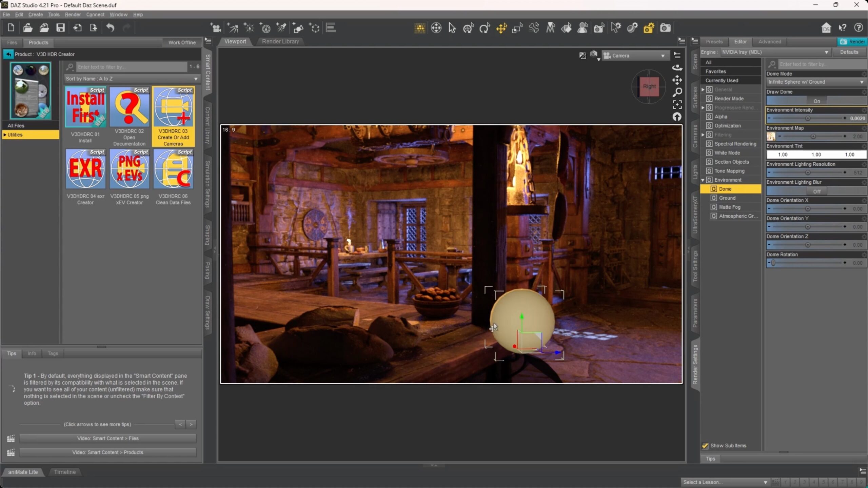The height and width of the screenshot is (488, 868).
Task: Switch to the Render Library tab
Action: [x=280, y=41]
